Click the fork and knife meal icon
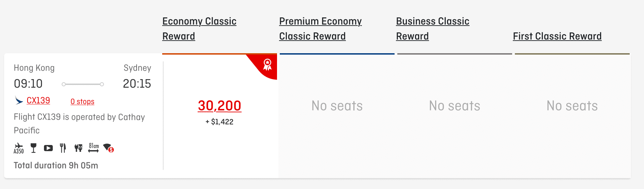644x189 pixels. click(63, 148)
